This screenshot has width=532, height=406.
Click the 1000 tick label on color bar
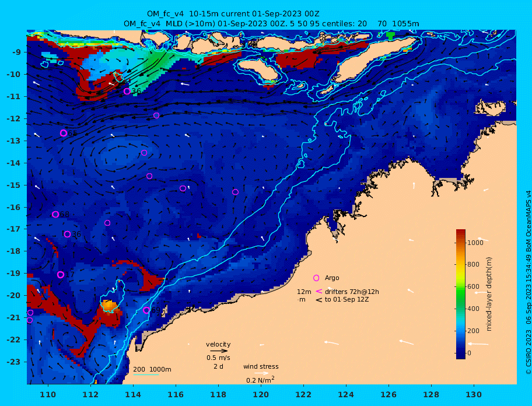(475, 243)
